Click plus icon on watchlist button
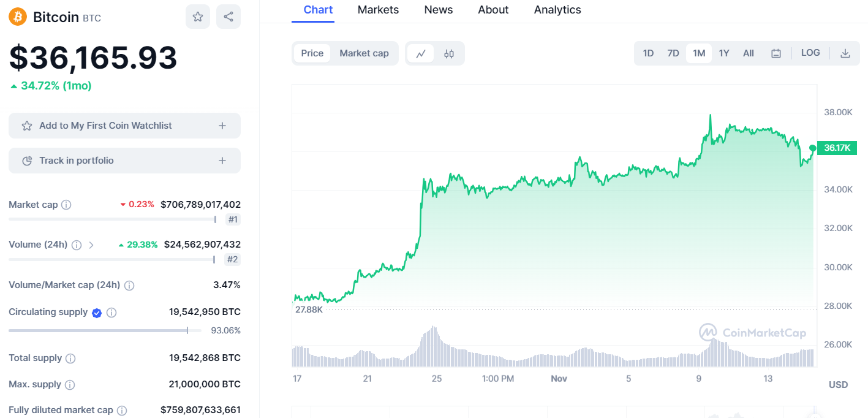 tap(222, 126)
